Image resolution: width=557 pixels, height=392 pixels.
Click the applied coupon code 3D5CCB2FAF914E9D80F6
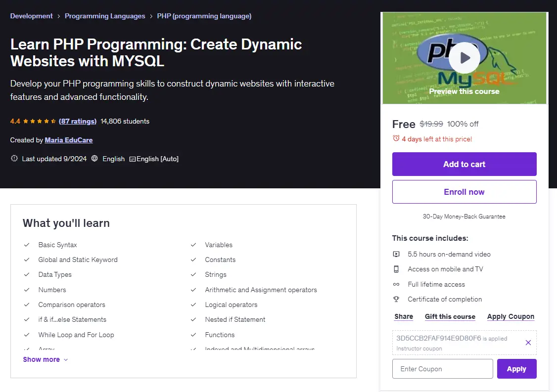(439, 338)
